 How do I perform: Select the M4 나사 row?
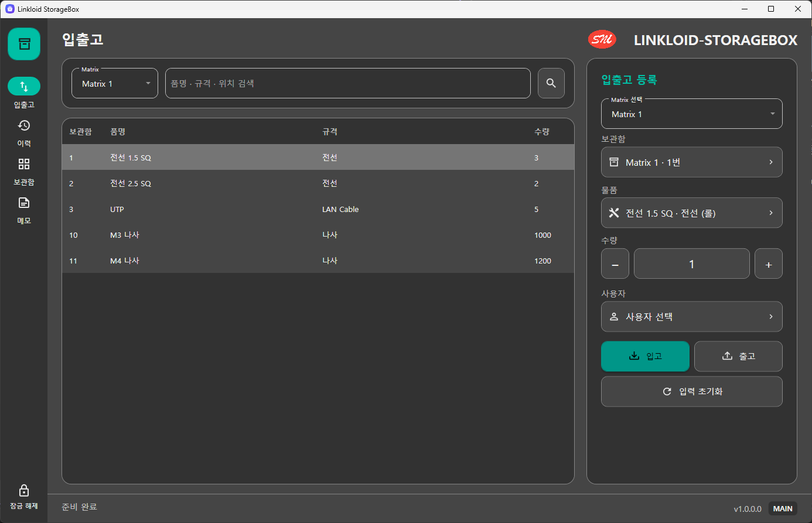coord(318,261)
